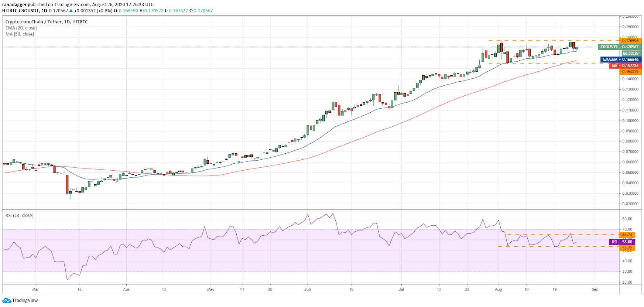Click the 'EMA (20, close)' indicator legend
The width and height of the screenshot is (644, 307).
click(x=21, y=28)
